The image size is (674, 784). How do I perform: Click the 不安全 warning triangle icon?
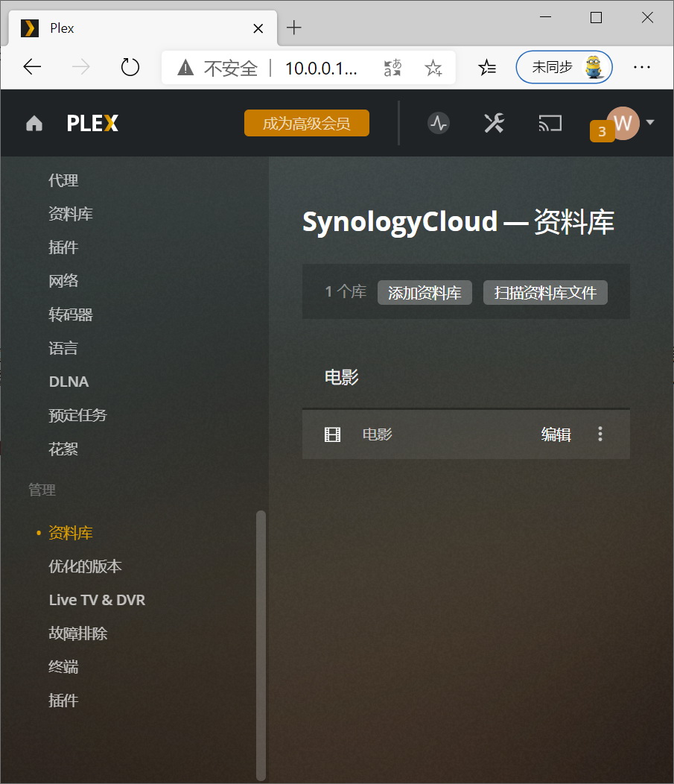(185, 68)
